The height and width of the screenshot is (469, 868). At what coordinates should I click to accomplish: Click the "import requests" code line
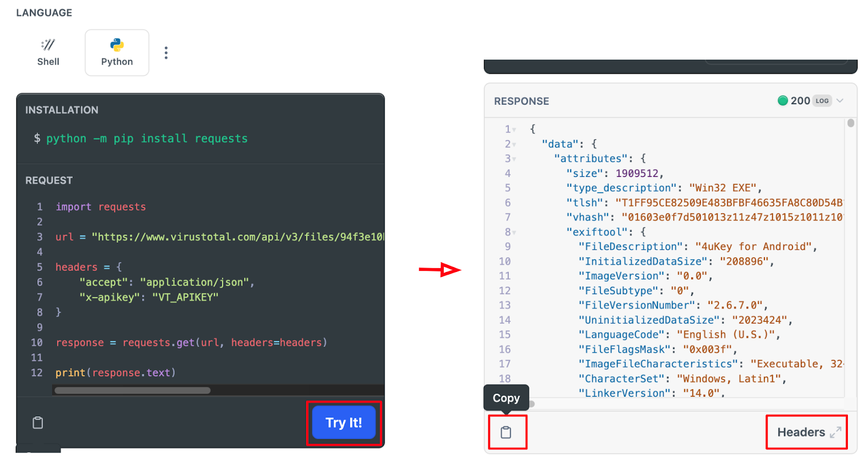coord(100,207)
